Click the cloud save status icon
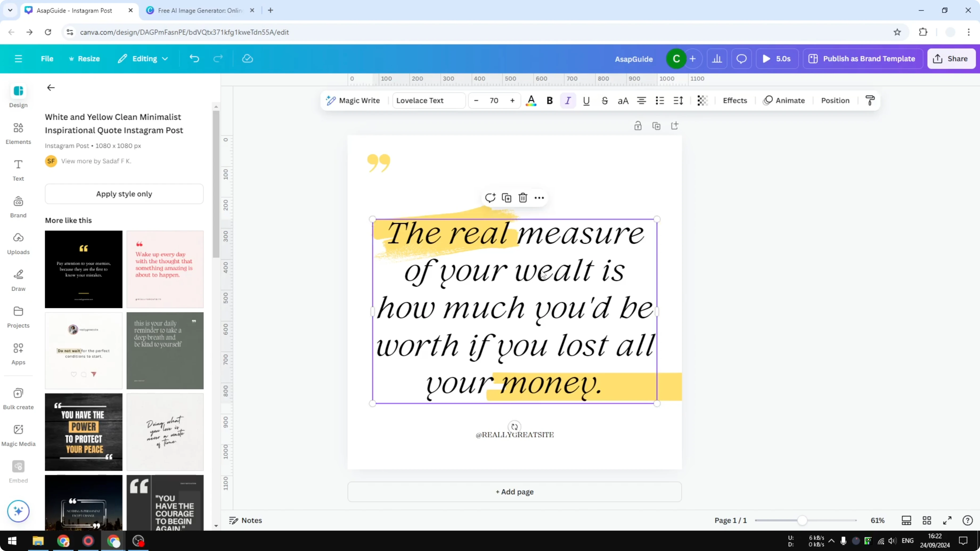 coord(247,59)
